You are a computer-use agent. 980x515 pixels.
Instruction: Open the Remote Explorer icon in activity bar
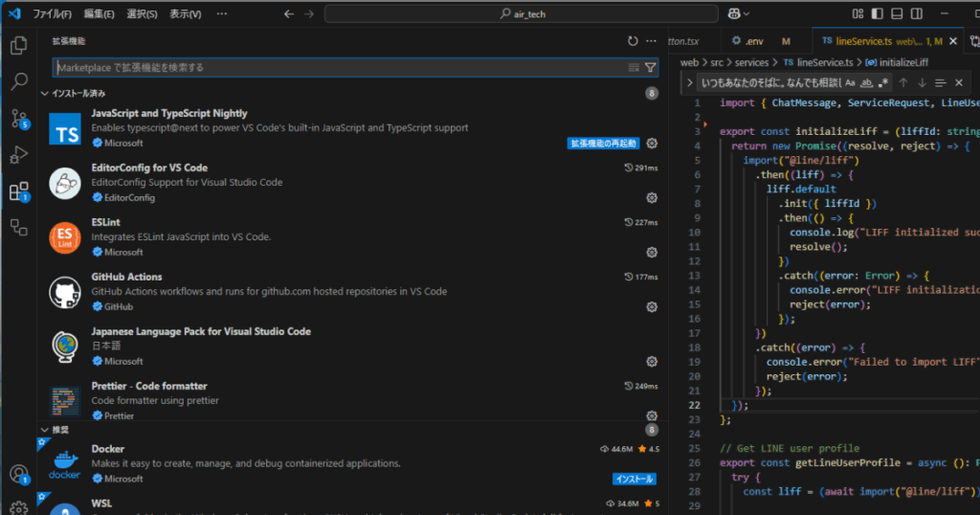tap(19, 228)
